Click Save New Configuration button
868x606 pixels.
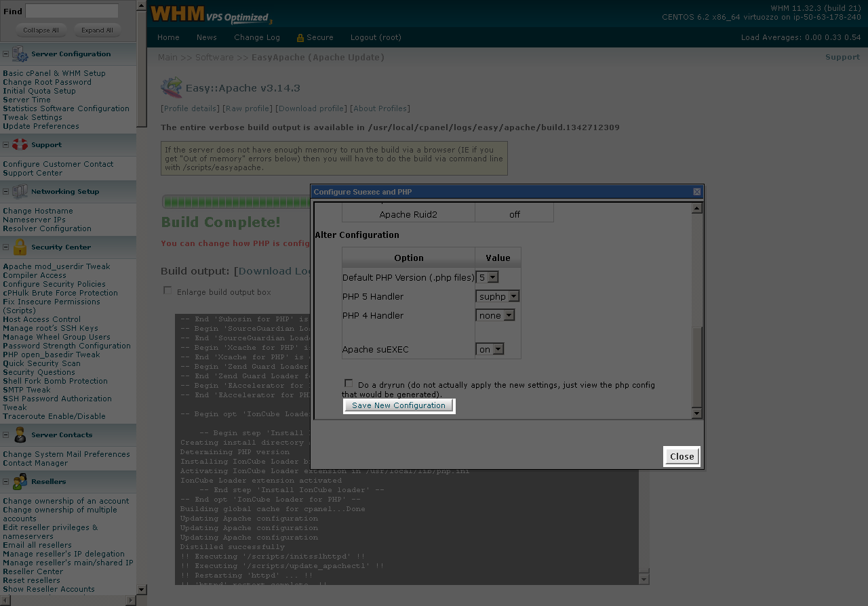[x=399, y=405]
